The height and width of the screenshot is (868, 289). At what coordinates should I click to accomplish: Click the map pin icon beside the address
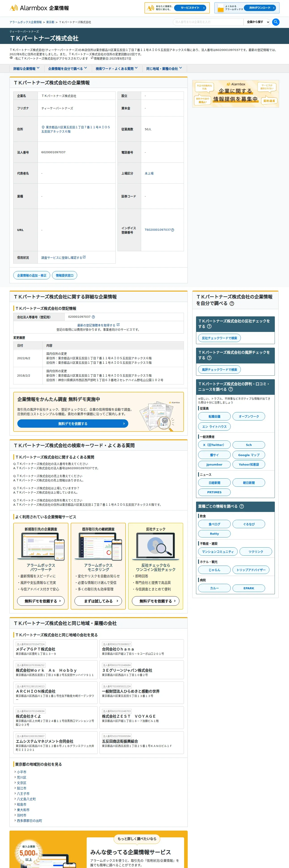point(43,127)
